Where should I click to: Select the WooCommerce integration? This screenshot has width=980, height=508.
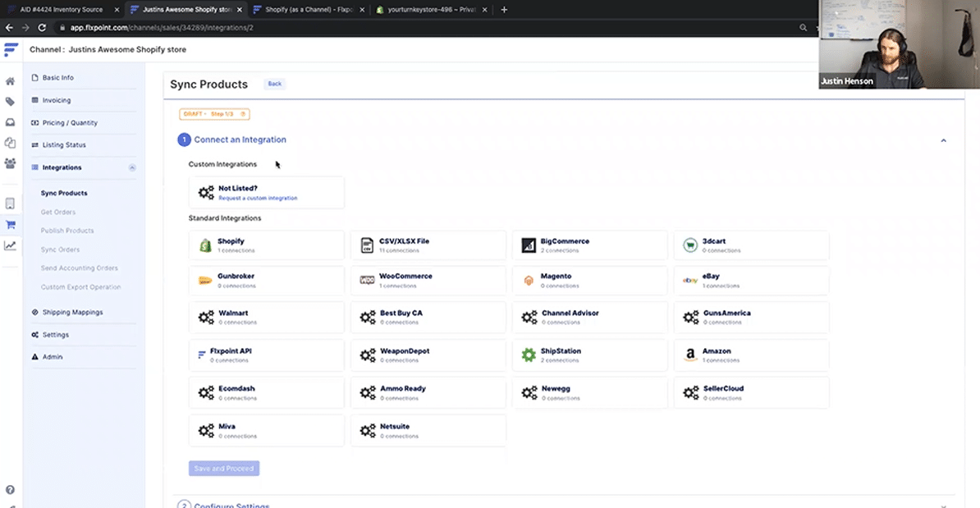coord(428,281)
